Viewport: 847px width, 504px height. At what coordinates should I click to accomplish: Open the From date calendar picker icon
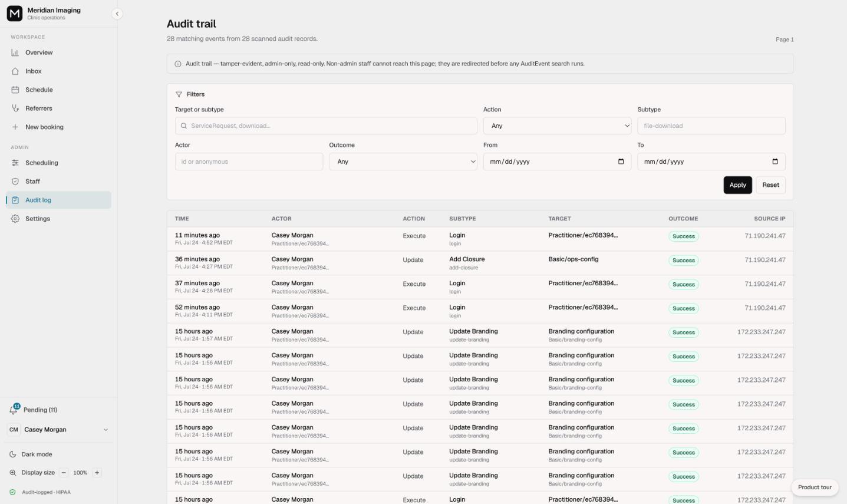coord(621,162)
